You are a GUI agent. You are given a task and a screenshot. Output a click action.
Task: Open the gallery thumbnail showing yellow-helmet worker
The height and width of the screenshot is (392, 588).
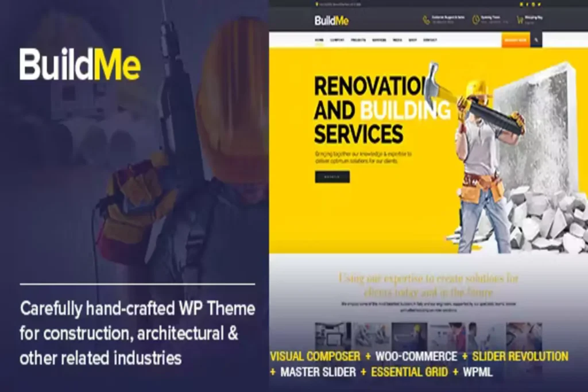coord(409,336)
